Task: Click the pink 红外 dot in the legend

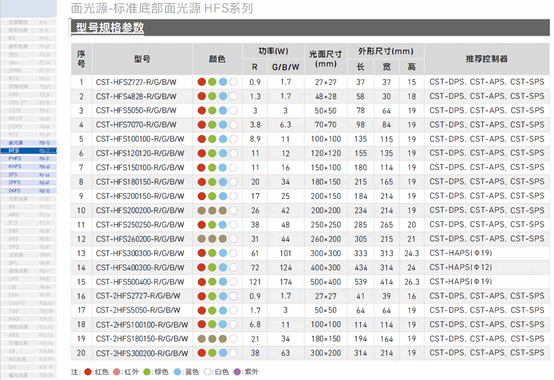Action: tap(116, 372)
